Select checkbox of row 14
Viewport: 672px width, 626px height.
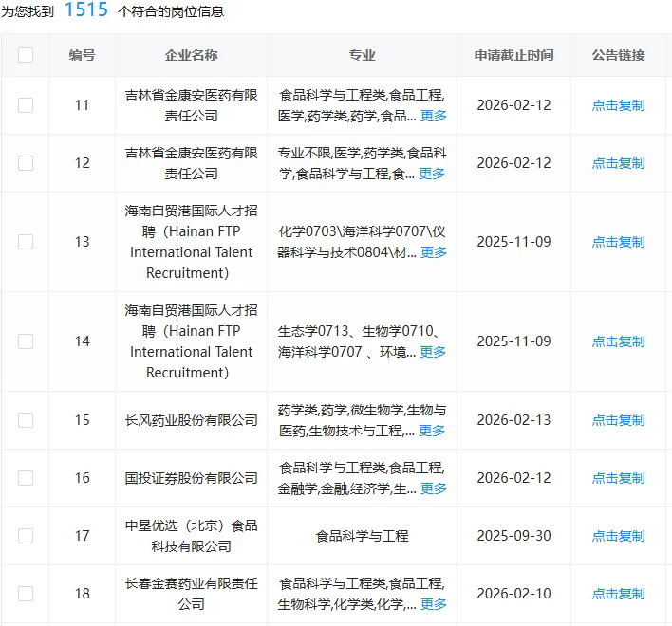click(26, 341)
